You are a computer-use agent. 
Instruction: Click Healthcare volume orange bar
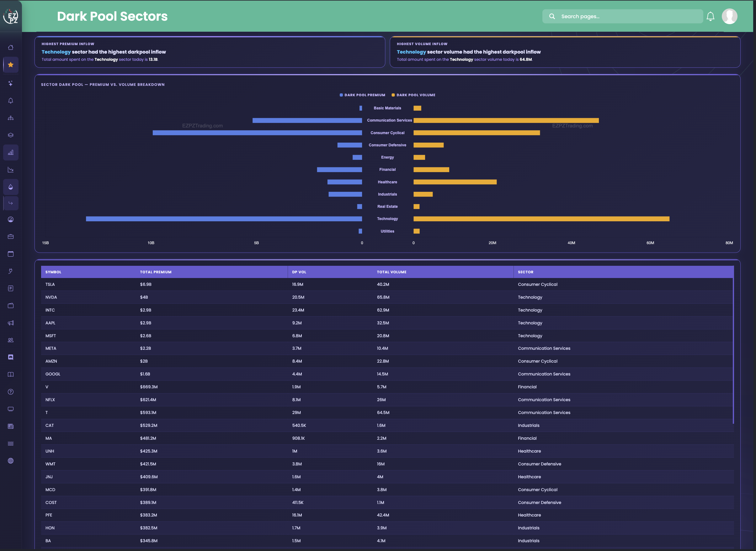(x=455, y=182)
